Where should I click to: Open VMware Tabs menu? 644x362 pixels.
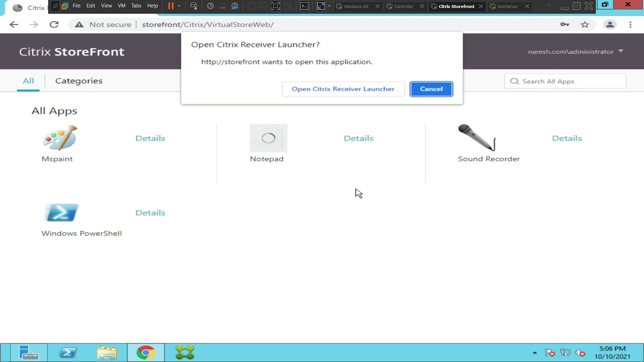tap(136, 6)
